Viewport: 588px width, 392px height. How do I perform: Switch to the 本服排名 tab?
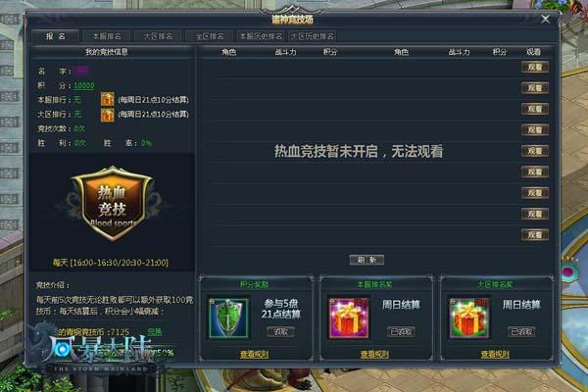point(107,36)
